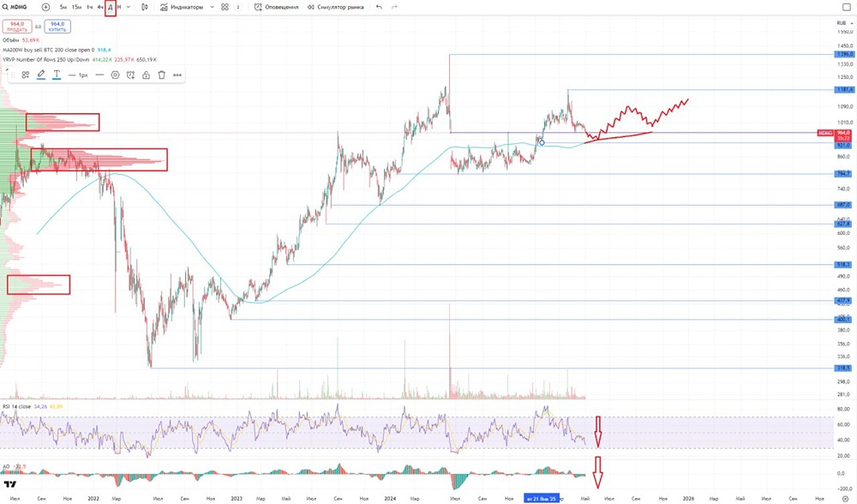857x504 pixels.
Task: Expand the dropdown arrow next to Индикаторы
Action: [212, 7]
